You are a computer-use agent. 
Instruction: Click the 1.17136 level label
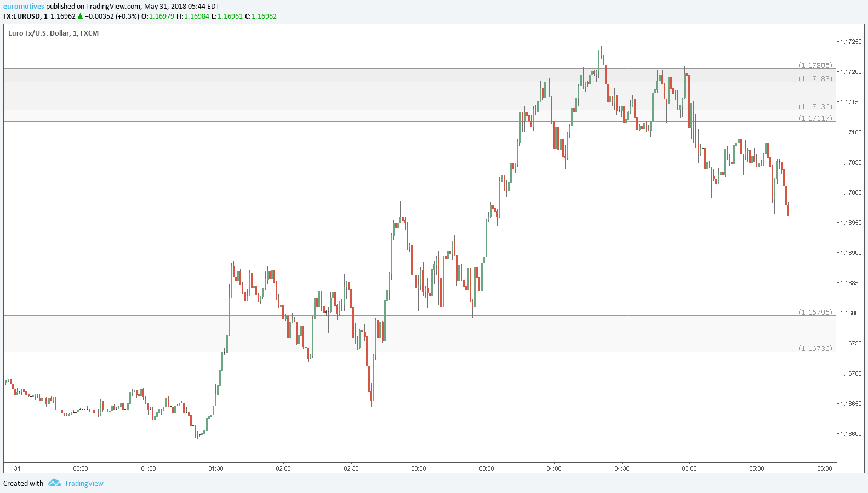point(815,107)
